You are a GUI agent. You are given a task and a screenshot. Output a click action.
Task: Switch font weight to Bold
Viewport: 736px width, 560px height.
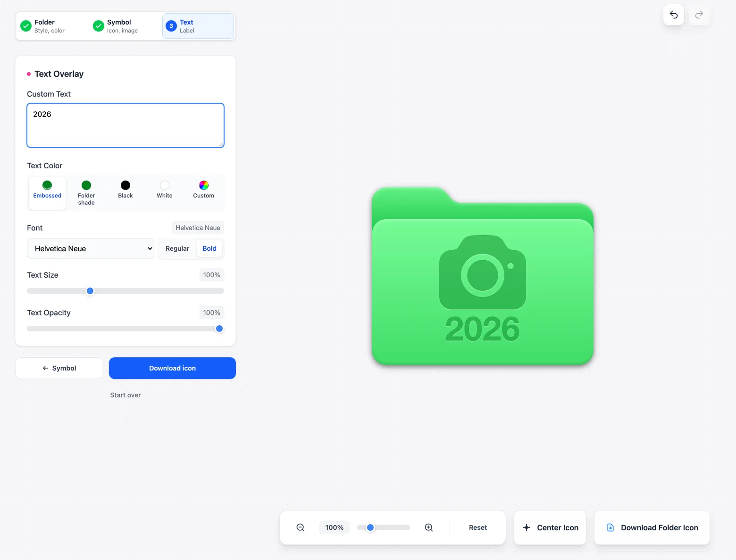(x=209, y=248)
